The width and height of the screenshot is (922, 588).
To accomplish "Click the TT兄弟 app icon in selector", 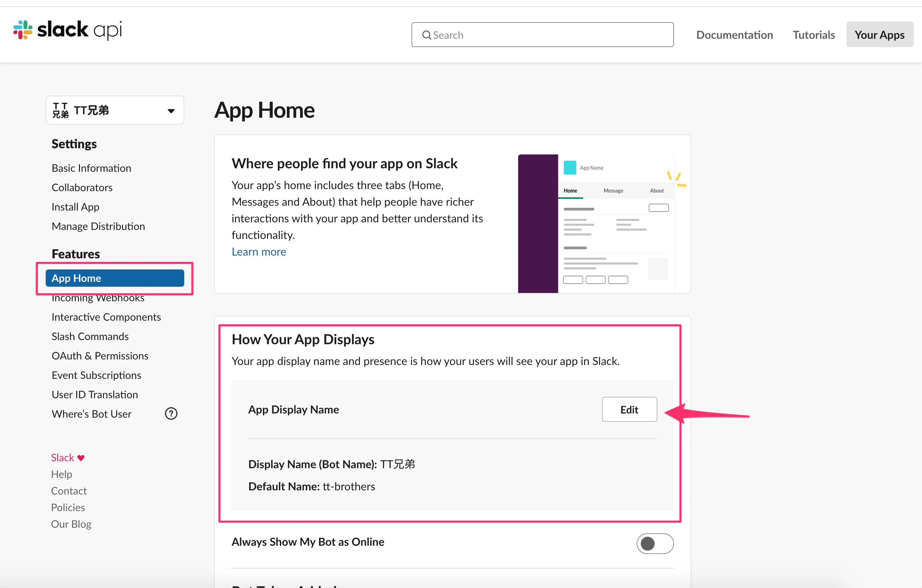I will pyautogui.click(x=60, y=110).
